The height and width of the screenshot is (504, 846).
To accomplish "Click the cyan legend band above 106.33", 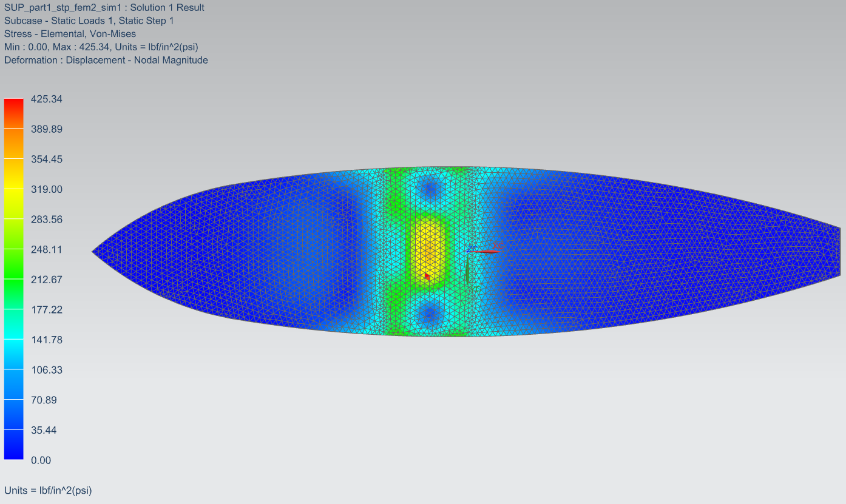I will pyautogui.click(x=13, y=354).
